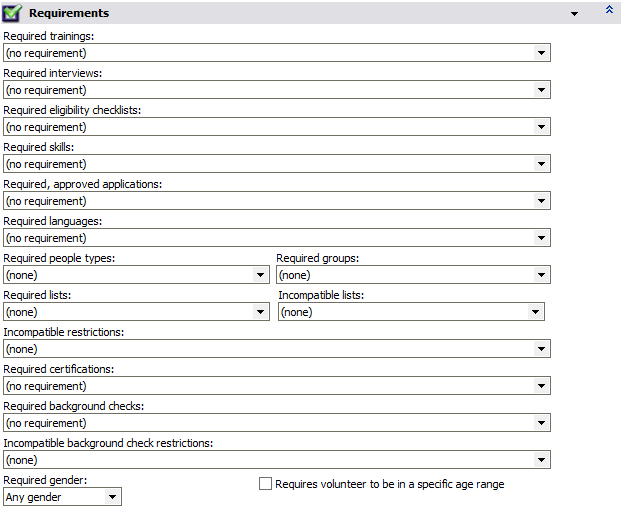The image size is (623, 512).
Task: Click the Requirements green checkmark icon
Action: (13, 13)
